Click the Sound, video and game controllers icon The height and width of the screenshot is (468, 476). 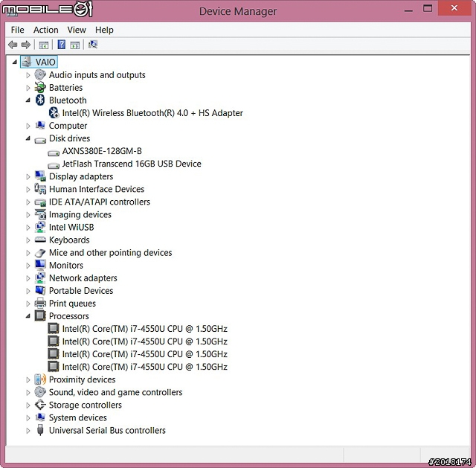40,392
